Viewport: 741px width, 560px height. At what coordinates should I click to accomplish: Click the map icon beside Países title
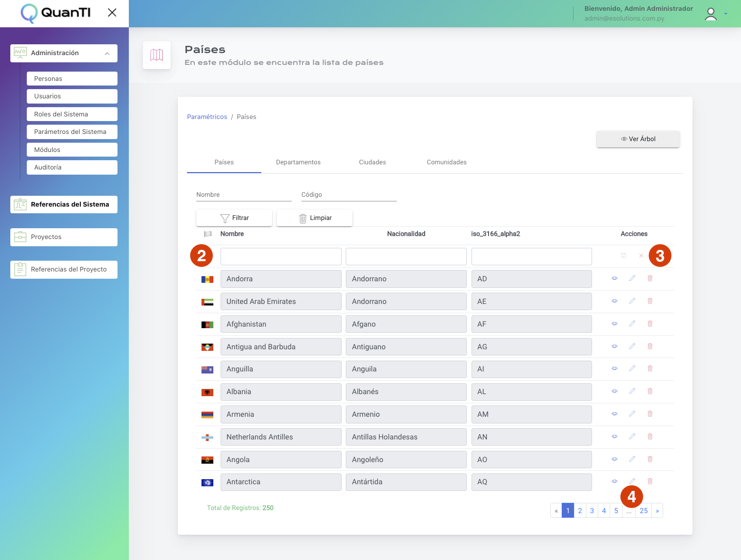(x=157, y=55)
